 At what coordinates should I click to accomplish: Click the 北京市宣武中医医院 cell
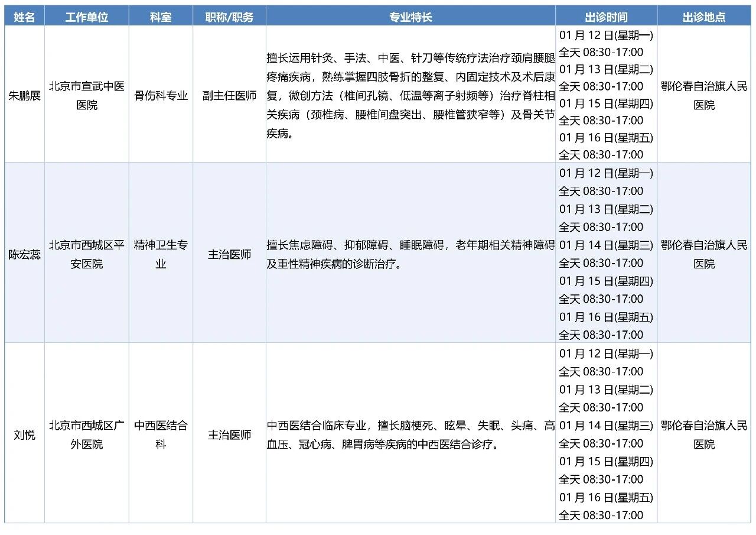pos(87,96)
